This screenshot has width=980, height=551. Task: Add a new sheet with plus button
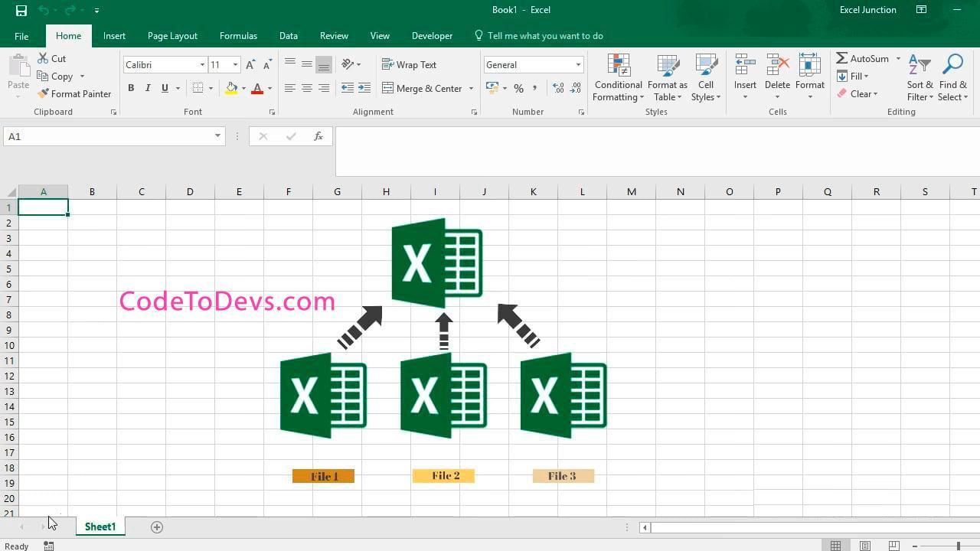point(157,527)
